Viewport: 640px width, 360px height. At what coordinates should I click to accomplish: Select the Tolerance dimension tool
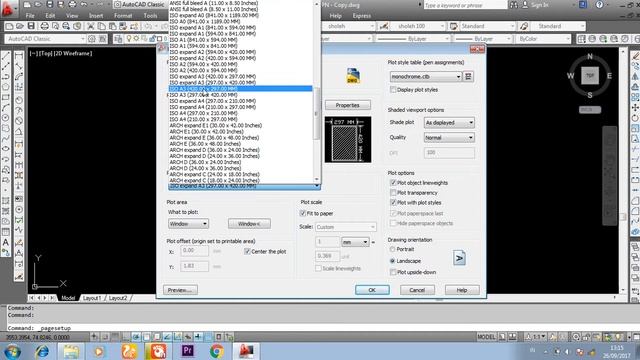(19, 199)
